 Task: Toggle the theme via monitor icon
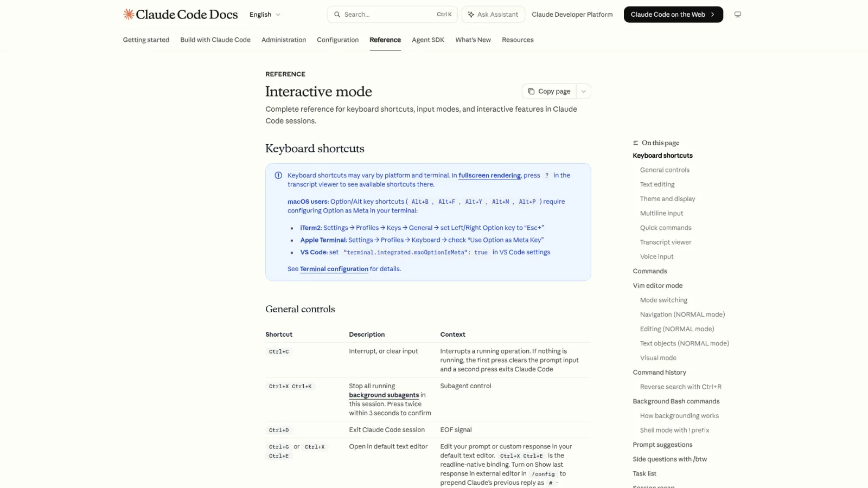738,15
